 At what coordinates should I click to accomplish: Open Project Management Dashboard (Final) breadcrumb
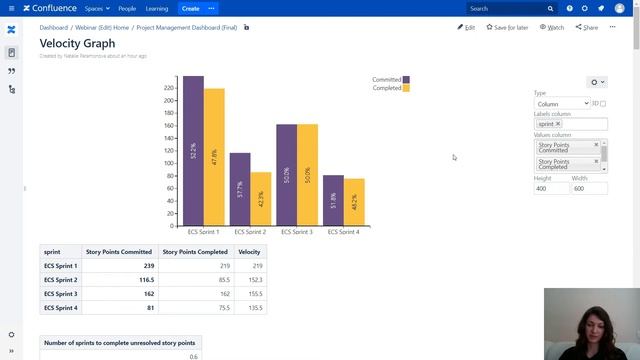pos(187,28)
